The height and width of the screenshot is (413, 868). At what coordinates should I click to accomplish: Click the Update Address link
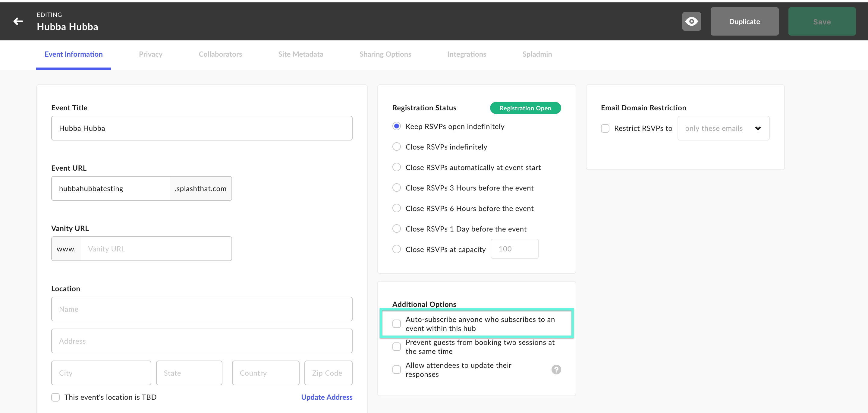tap(326, 397)
